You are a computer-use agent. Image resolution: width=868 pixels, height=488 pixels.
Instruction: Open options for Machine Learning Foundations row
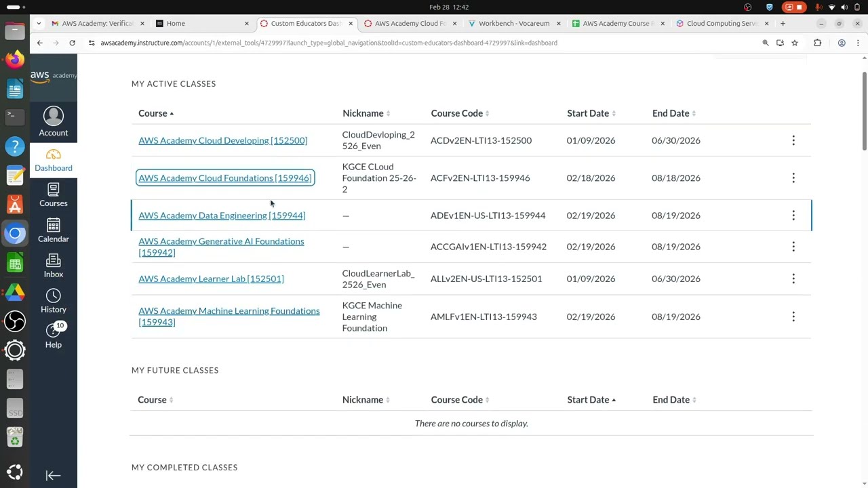tap(793, 317)
